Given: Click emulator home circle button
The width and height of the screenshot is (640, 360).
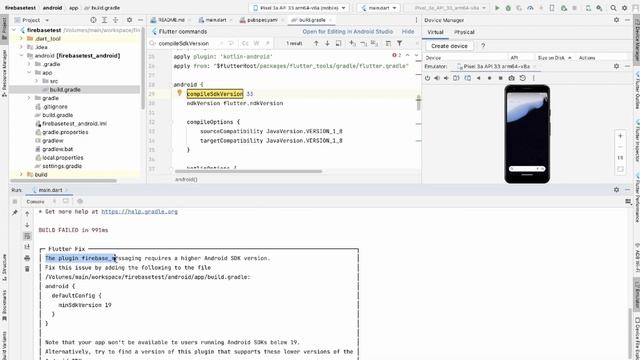Looking at the screenshot, I should (489, 78).
